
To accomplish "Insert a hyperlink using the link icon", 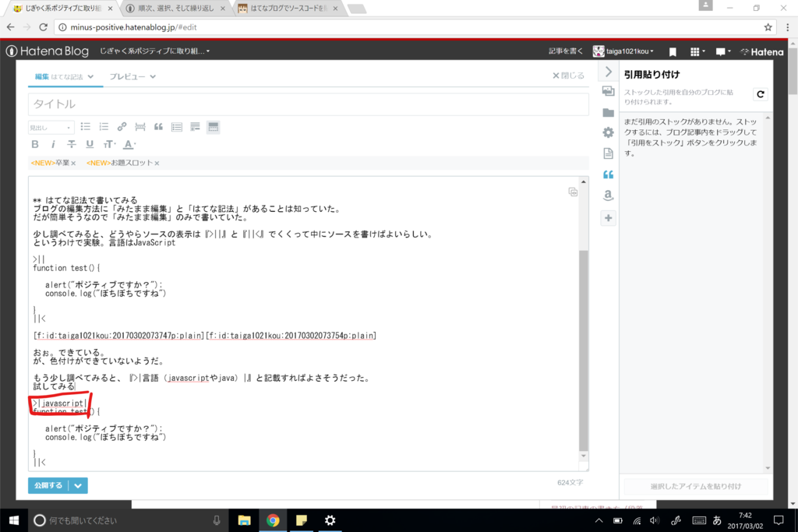I will pos(121,126).
